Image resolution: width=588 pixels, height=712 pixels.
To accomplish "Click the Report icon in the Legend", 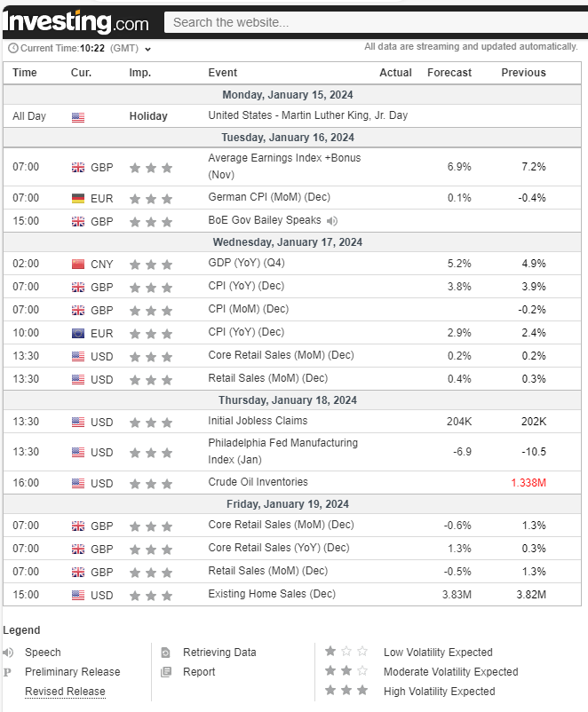I will tap(166, 672).
